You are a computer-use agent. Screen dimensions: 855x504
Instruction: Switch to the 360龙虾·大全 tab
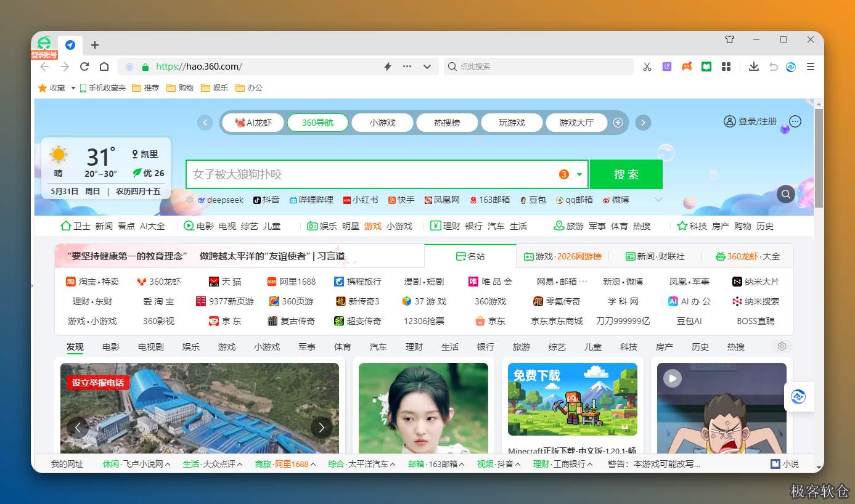[747, 256]
